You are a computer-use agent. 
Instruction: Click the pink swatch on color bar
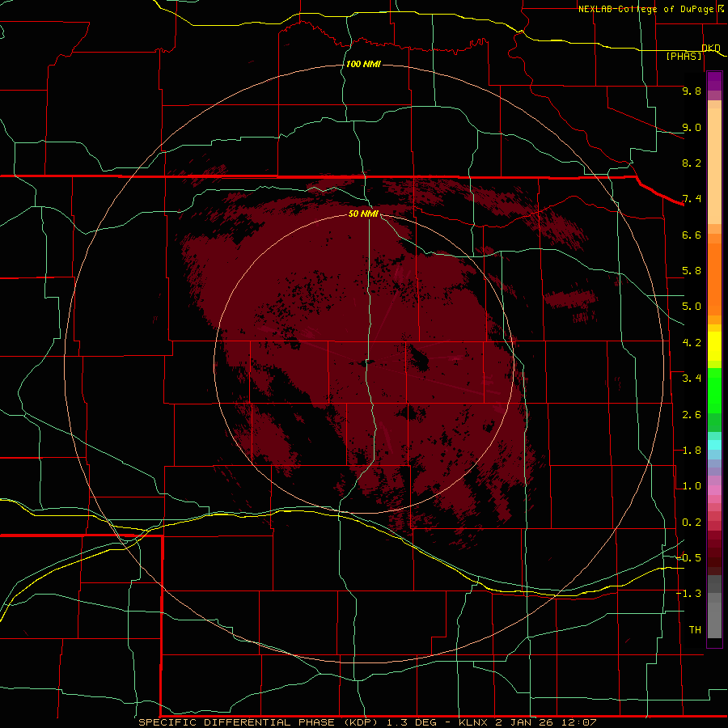click(714, 490)
